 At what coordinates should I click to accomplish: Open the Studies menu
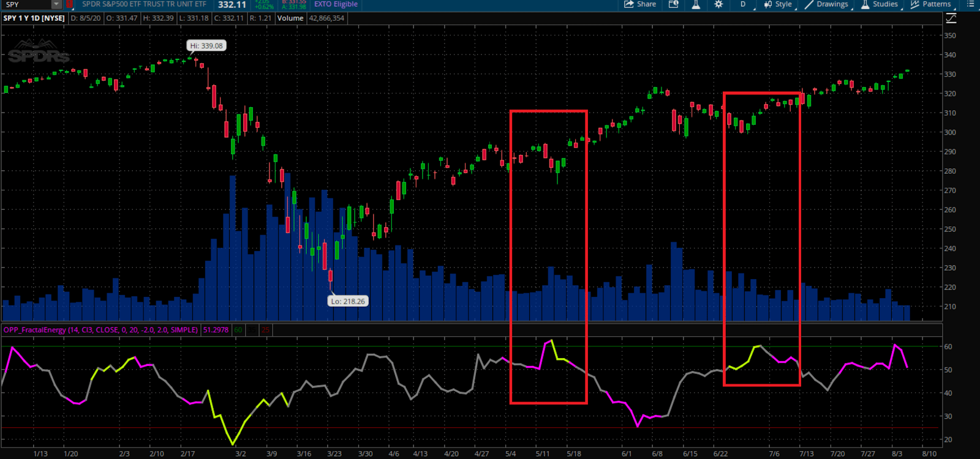[880, 4]
